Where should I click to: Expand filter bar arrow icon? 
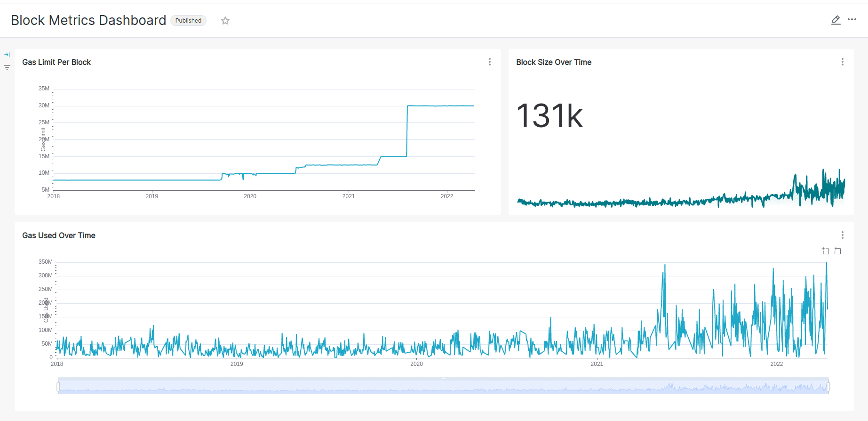pyautogui.click(x=7, y=55)
